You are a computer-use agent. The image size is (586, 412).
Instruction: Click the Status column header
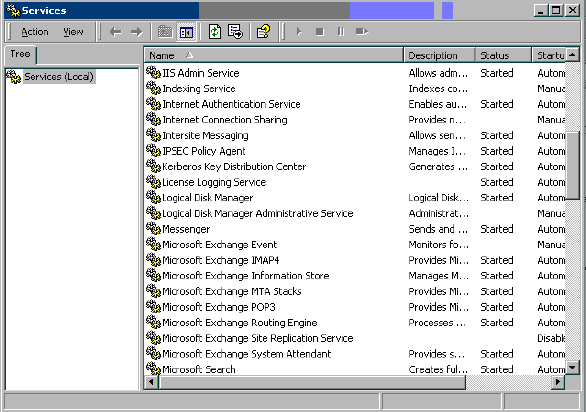pos(503,55)
